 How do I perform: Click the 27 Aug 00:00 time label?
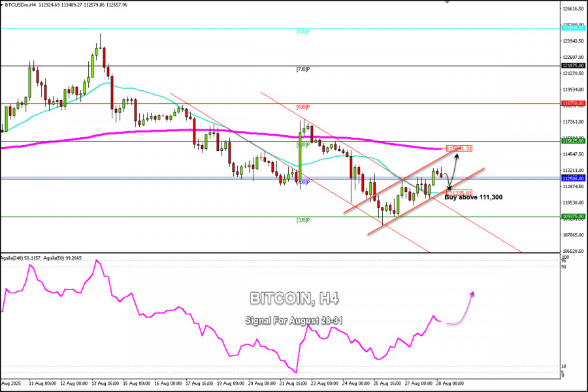click(x=419, y=384)
